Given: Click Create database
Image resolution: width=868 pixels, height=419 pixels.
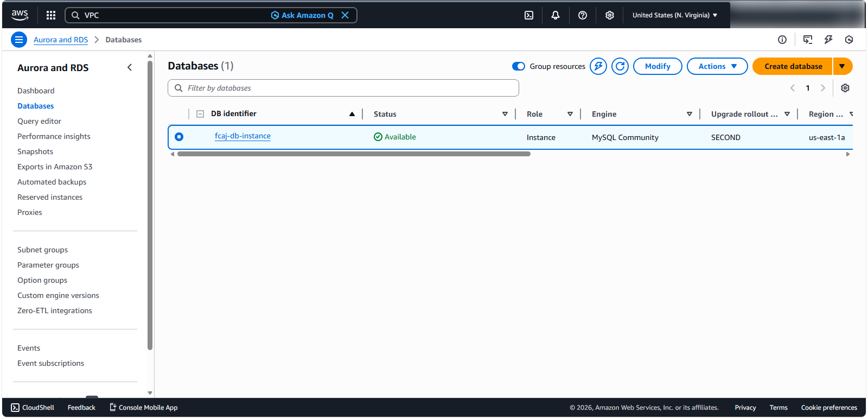Looking at the screenshot, I should (x=793, y=66).
